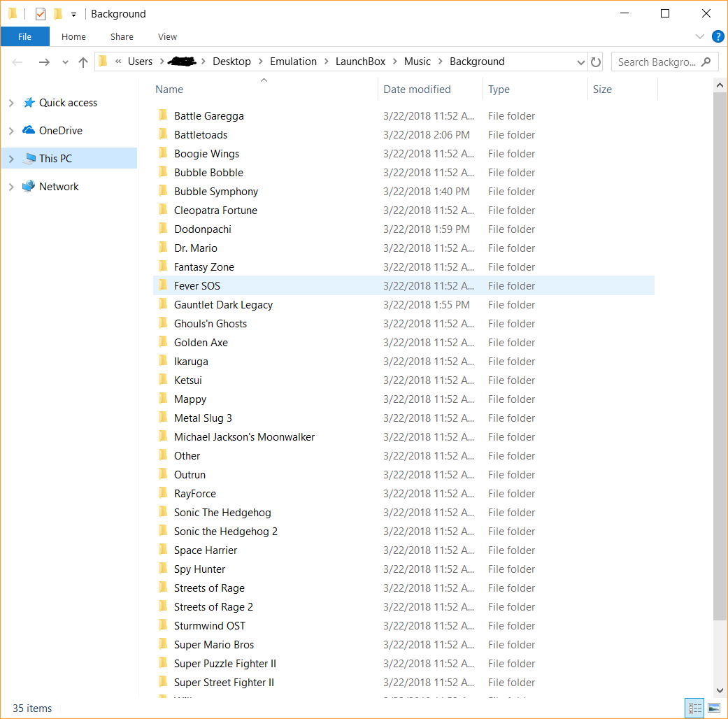Select the Bubble Bobble folder icon

point(163,172)
